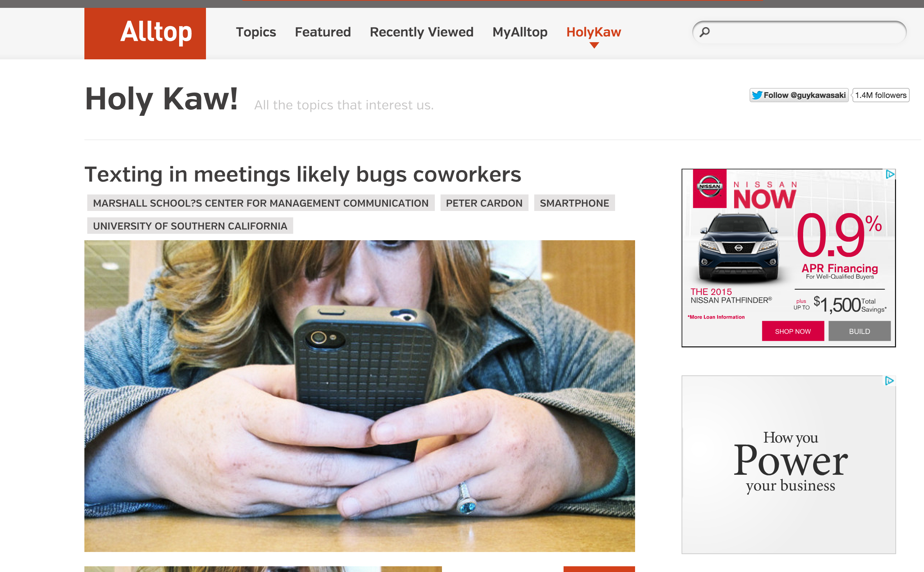Click the Twitter bird icon

tap(757, 95)
